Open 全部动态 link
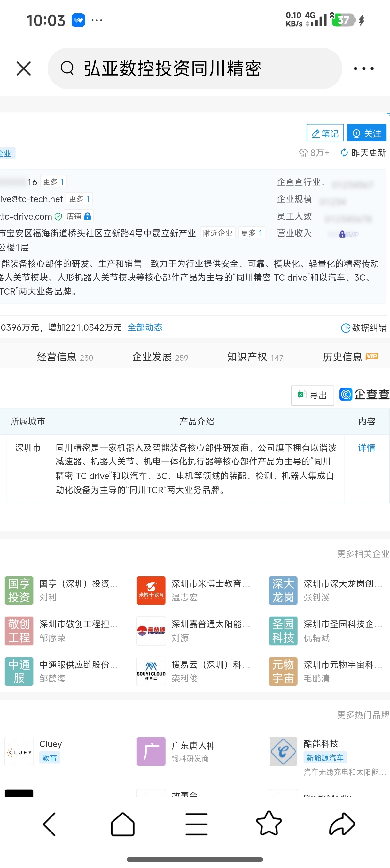 [145, 327]
